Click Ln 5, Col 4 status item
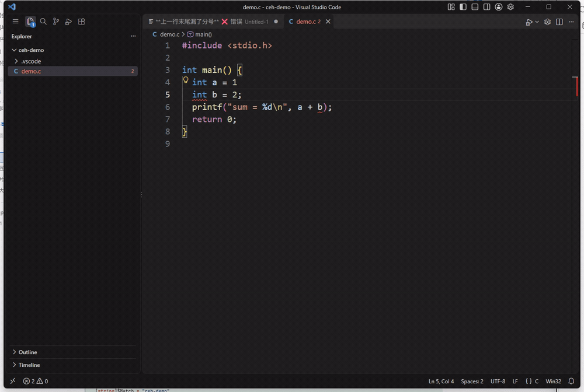 click(x=441, y=381)
